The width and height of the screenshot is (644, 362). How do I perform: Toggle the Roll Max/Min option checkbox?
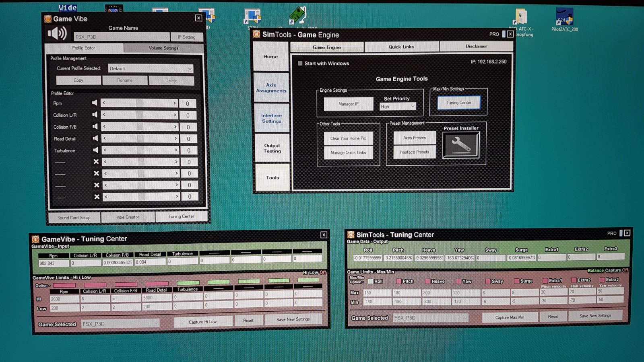pos(371,282)
